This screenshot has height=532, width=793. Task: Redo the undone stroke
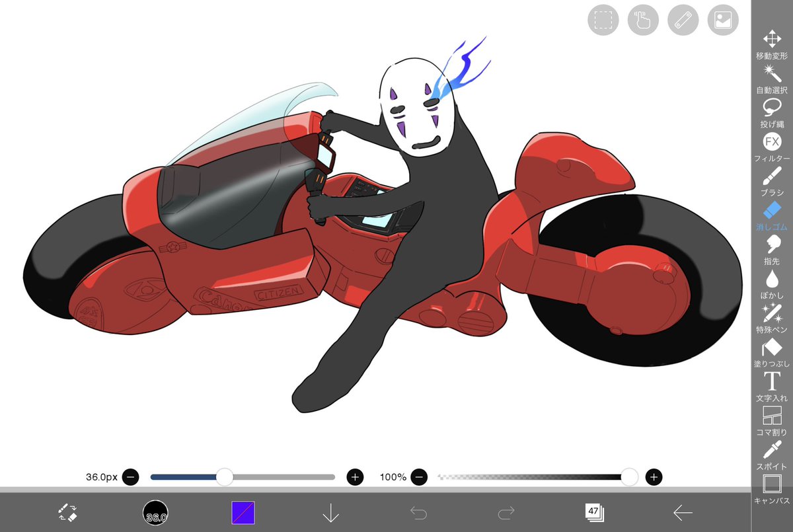click(x=506, y=512)
